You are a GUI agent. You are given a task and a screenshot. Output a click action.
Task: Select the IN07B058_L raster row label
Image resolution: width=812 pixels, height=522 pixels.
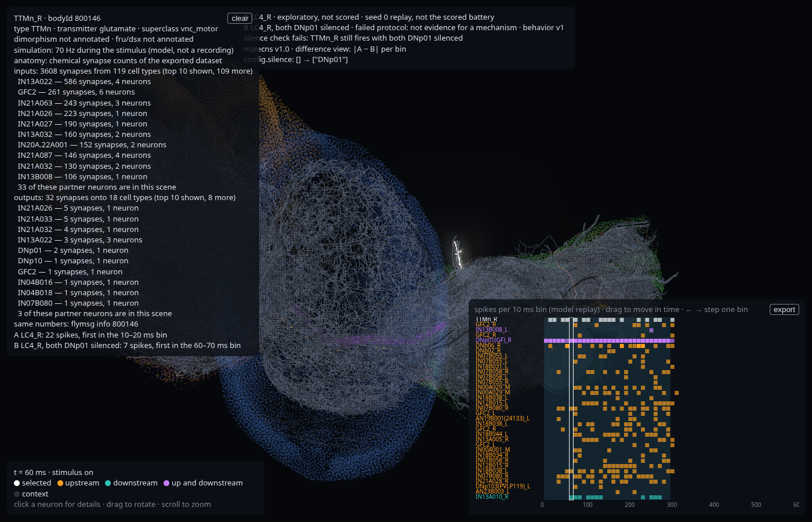(x=491, y=377)
